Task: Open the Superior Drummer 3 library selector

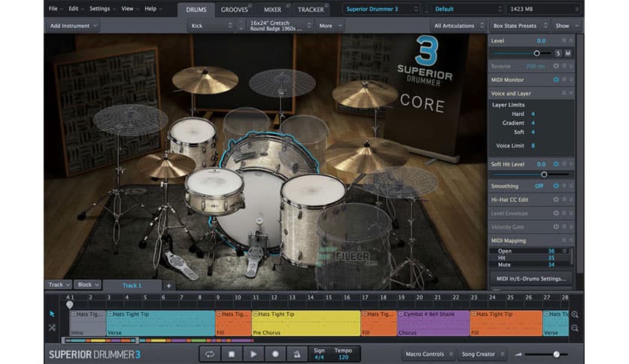Action: pos(381,9)
